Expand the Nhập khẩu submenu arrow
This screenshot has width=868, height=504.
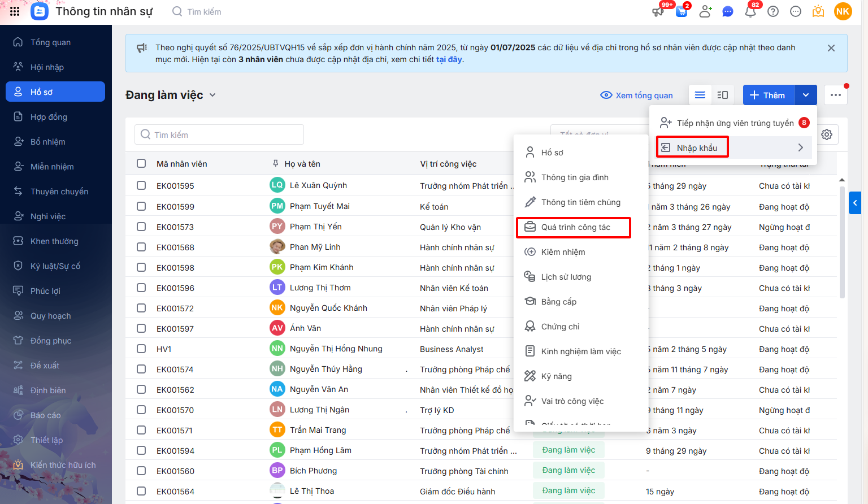[800, 147]
